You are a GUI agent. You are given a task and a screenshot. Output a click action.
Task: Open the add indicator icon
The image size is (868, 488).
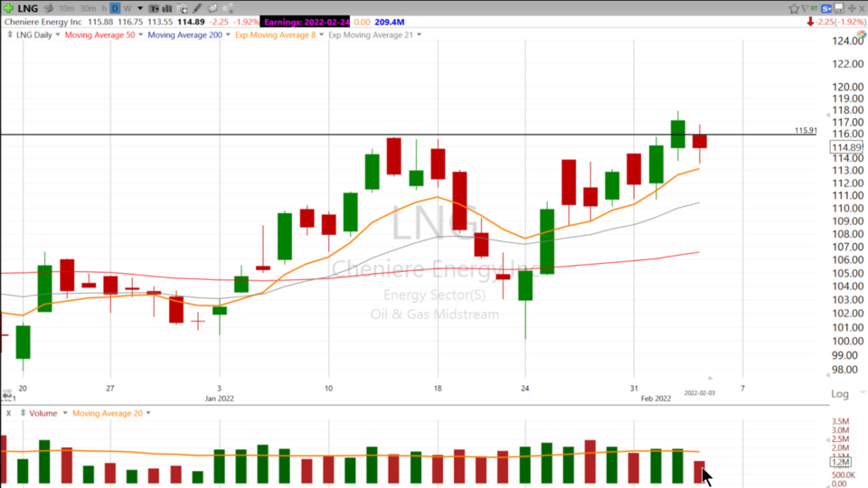pos(182,8)
